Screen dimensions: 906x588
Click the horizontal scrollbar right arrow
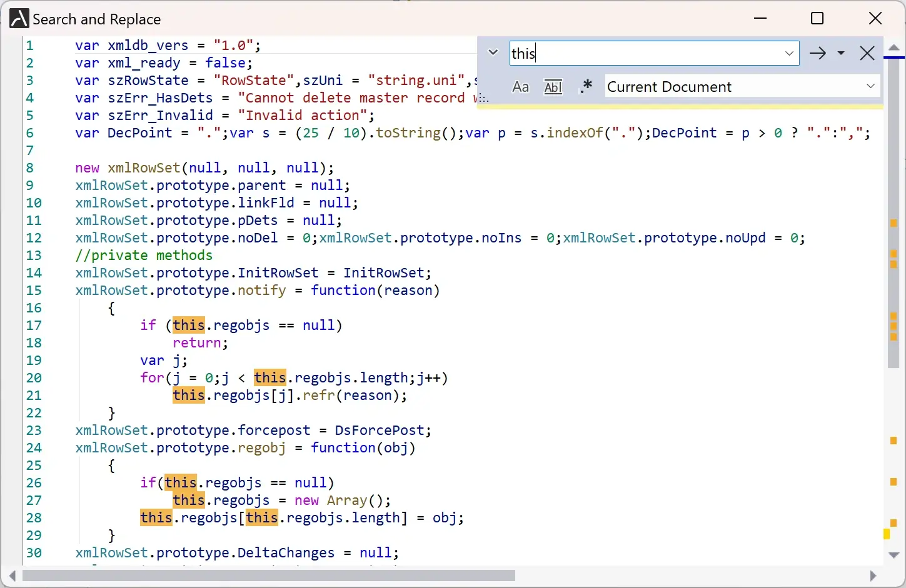873,576
